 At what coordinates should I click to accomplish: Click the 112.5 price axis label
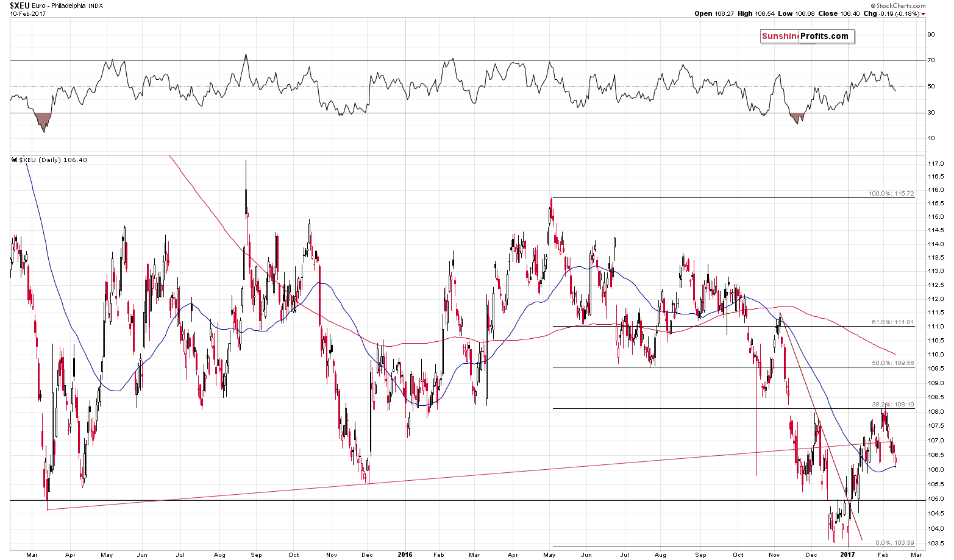click(936, 285)
